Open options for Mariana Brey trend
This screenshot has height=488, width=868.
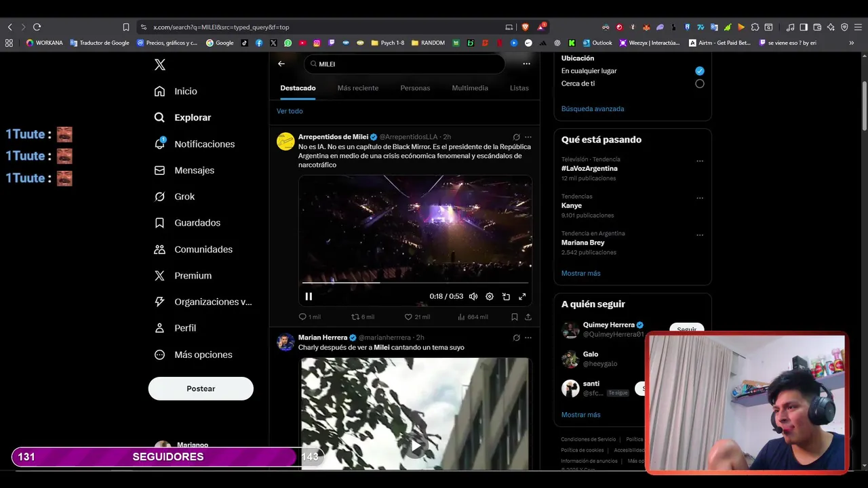(x=700, y=235)
